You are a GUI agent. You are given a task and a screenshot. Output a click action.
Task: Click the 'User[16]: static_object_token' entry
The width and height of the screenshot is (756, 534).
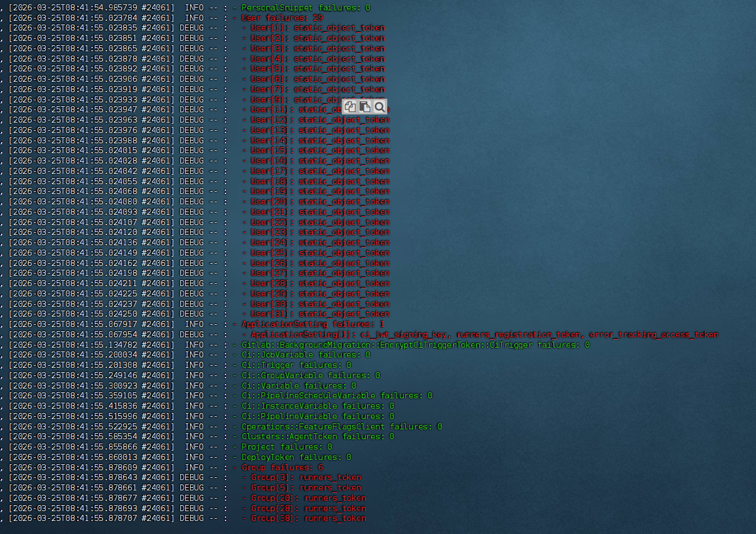point(320,161)
